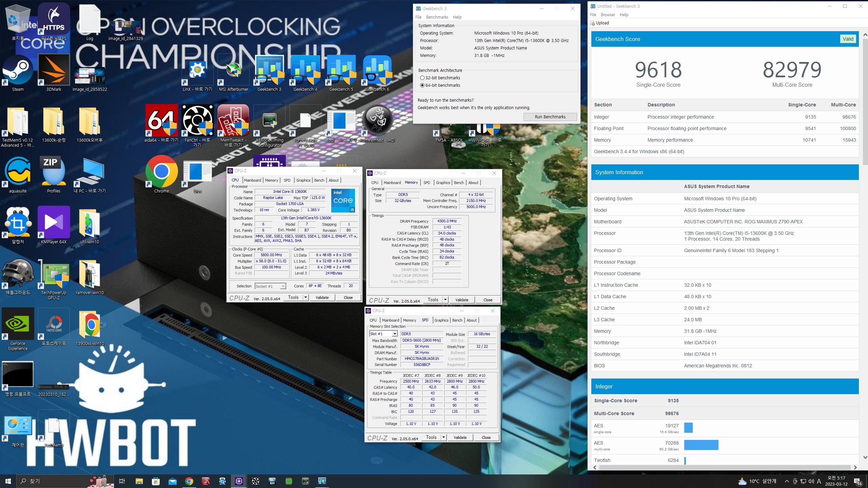Viewport: 868px width, 488px height.
Task: Click Tools button in CPU-Z CPU window
Action: coord(293,298)
